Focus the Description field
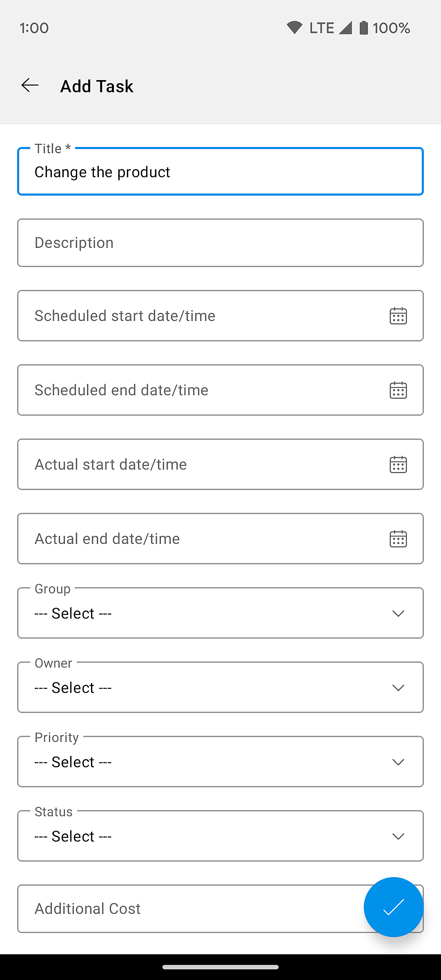 [x=220, y=243]
